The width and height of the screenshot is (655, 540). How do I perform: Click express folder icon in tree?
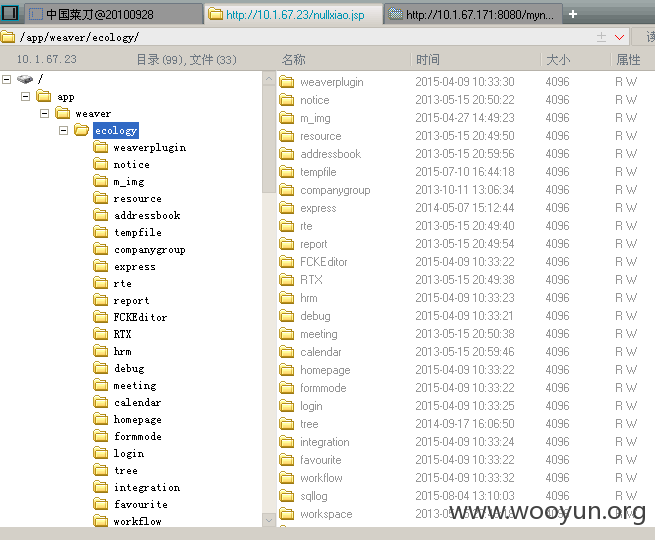[100, 266]
